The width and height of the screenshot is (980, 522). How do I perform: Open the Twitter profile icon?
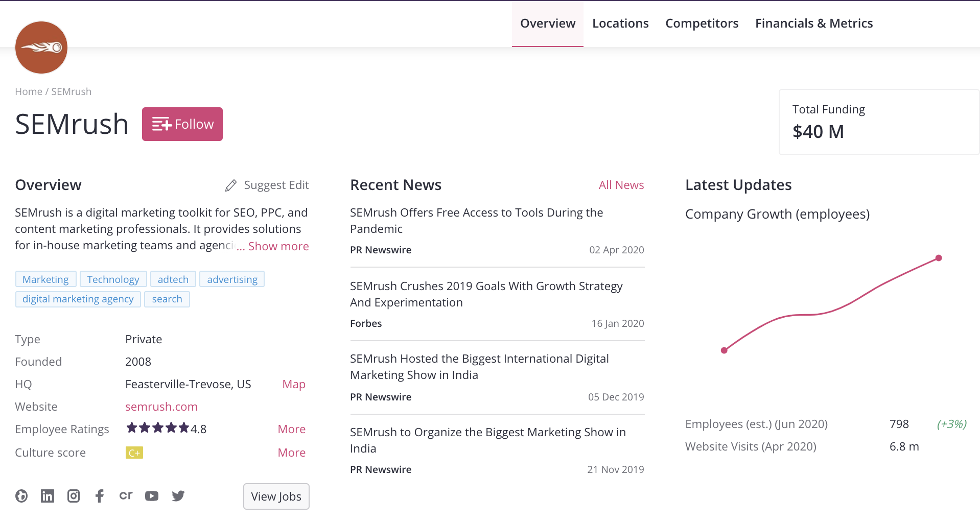coord(178,496)
